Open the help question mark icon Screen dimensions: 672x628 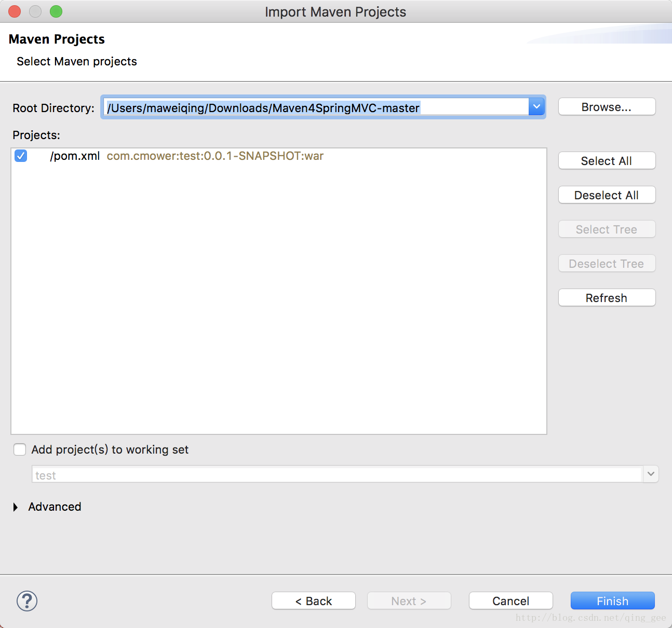click(x=27, y=601)
